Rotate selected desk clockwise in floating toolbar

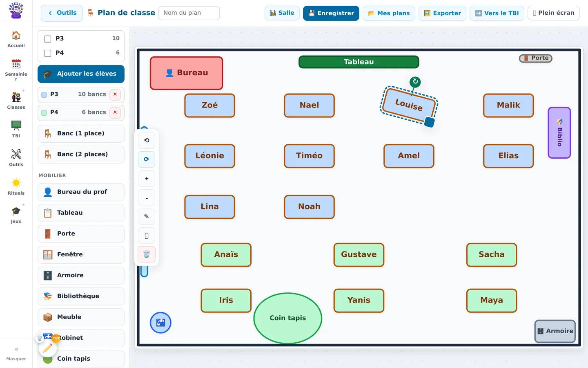click(x=147, y=159)
